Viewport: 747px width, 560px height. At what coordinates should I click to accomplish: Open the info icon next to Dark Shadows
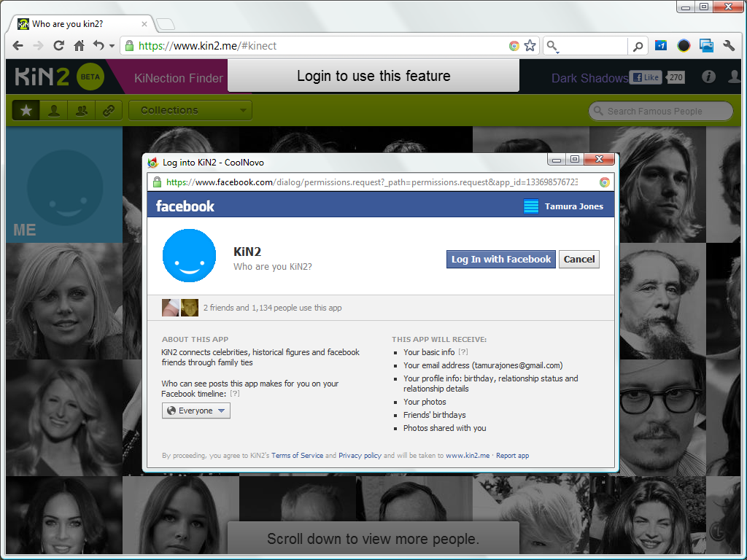(x=708, y=76)
